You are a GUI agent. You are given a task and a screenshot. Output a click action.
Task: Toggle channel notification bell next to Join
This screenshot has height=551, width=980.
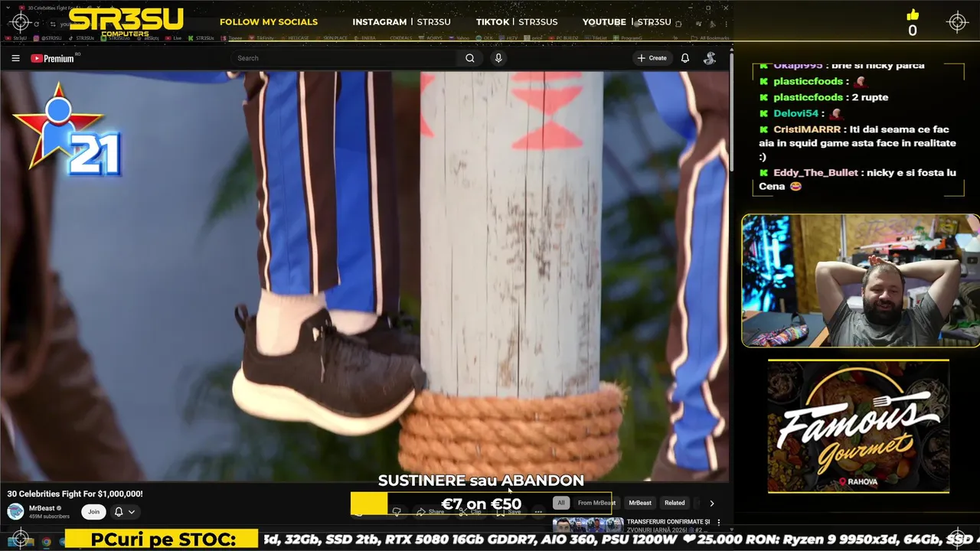click(x=119, y=512)
